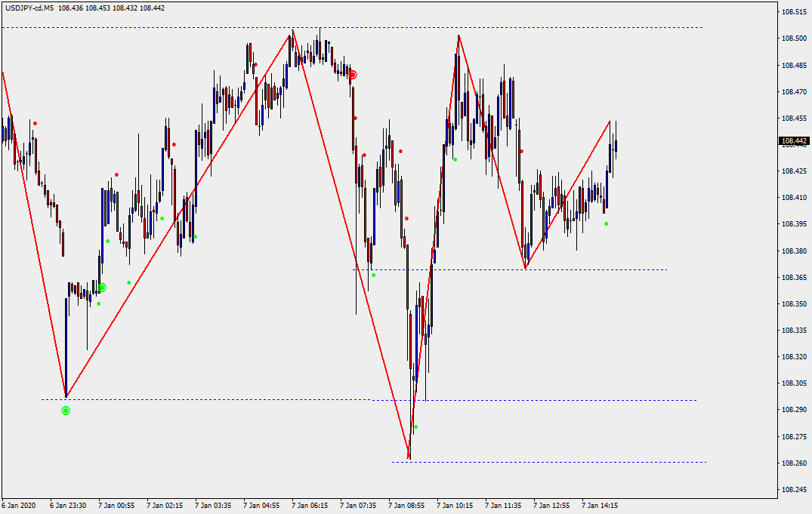
Task: Select the 108.245 price scale label
Action: click(794, 490)
